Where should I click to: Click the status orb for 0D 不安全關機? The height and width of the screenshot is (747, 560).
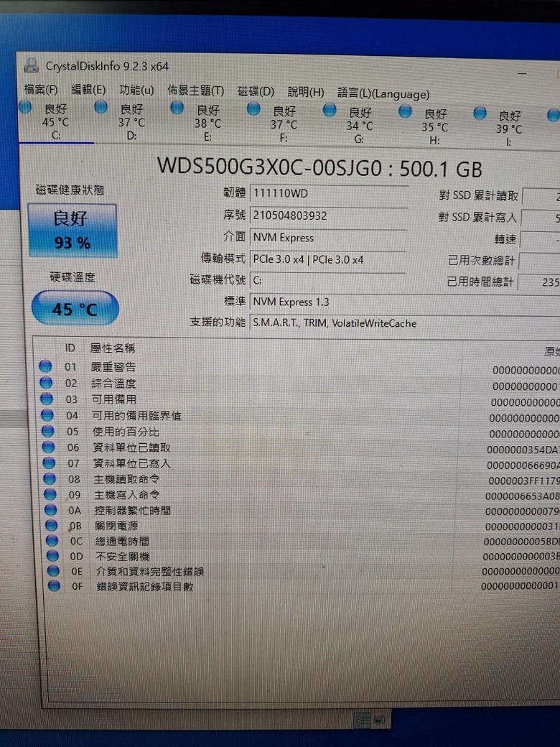[x=52, y=555]
